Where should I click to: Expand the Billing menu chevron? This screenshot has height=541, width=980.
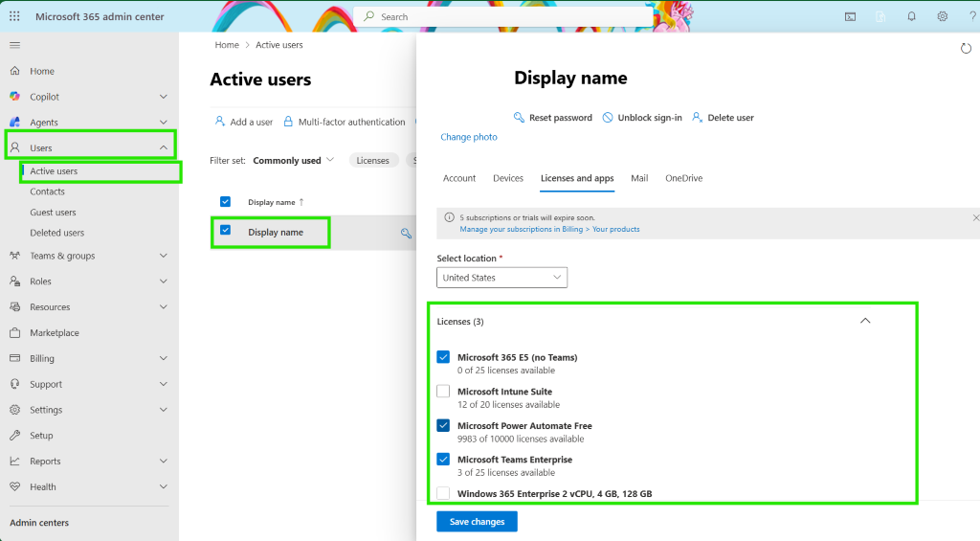coord(163,358)
